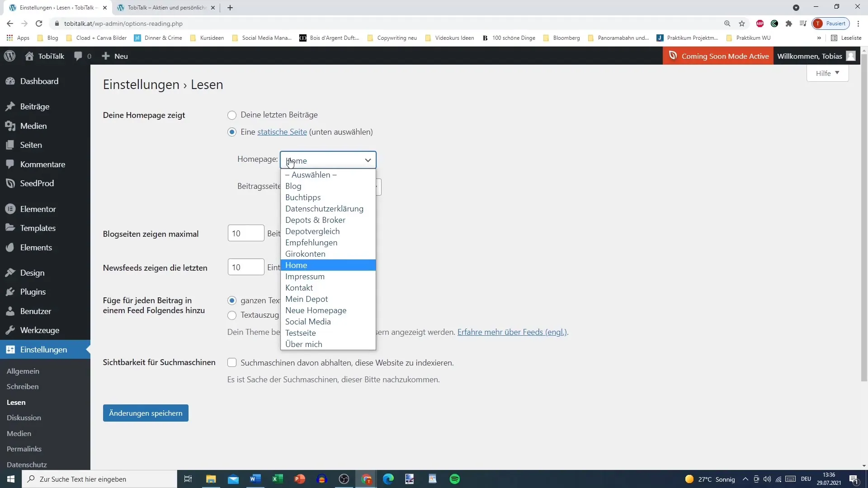This screenshot has height=488, width=868.
Task: Open the Medien sidebar icon
Action: click(x=10, y=126)
